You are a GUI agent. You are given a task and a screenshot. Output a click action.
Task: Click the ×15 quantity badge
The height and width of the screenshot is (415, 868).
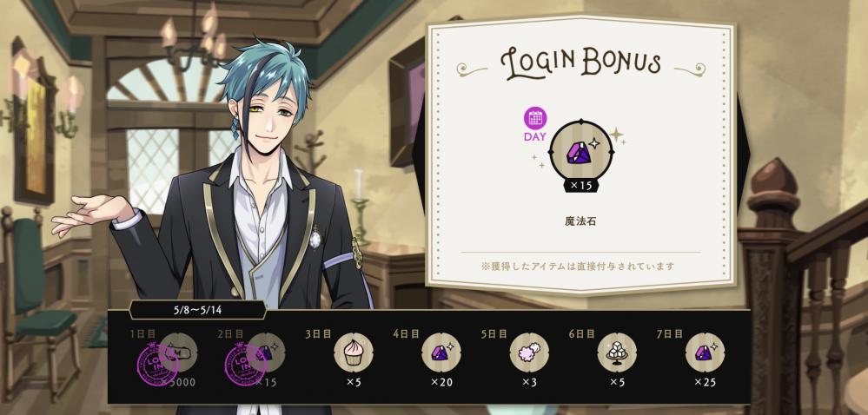581,186
